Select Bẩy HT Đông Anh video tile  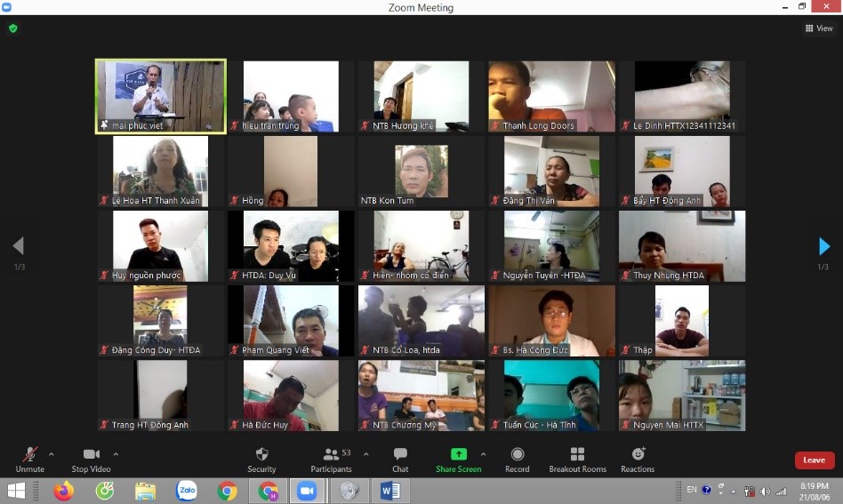(x=682, y=171)
